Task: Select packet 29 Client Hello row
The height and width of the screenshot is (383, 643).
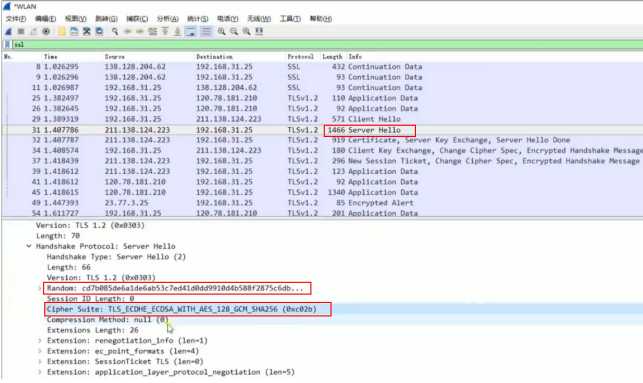Action: pyautogui.click(x=322, y=119)
